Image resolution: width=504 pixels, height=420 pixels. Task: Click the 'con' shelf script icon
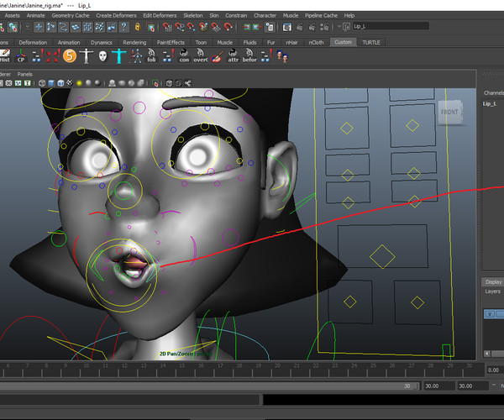pyautogui.click(x=183, y=56)
